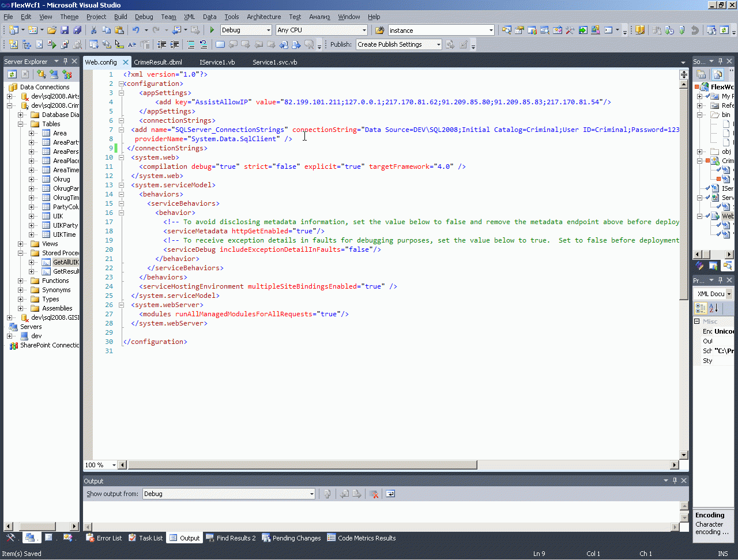Click the Copy icon in the toolbar
This screenshot has height=560, width=738.
[x=106, y=30]
